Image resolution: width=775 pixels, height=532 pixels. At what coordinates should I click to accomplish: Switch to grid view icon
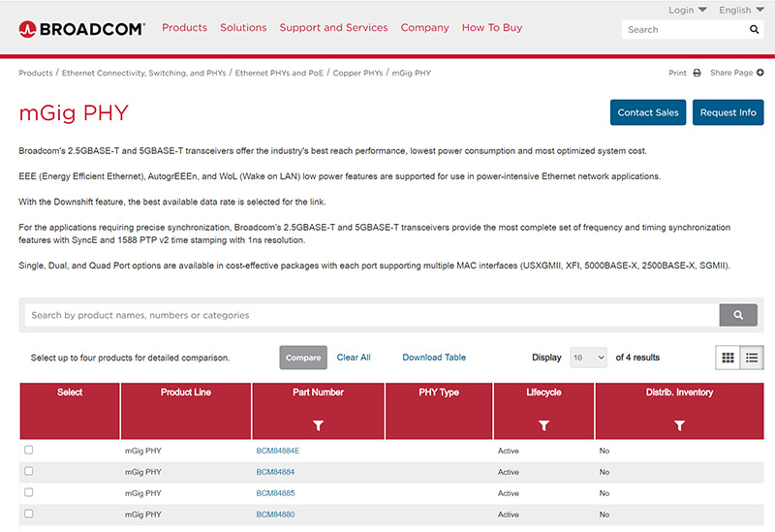pos(728,358)
